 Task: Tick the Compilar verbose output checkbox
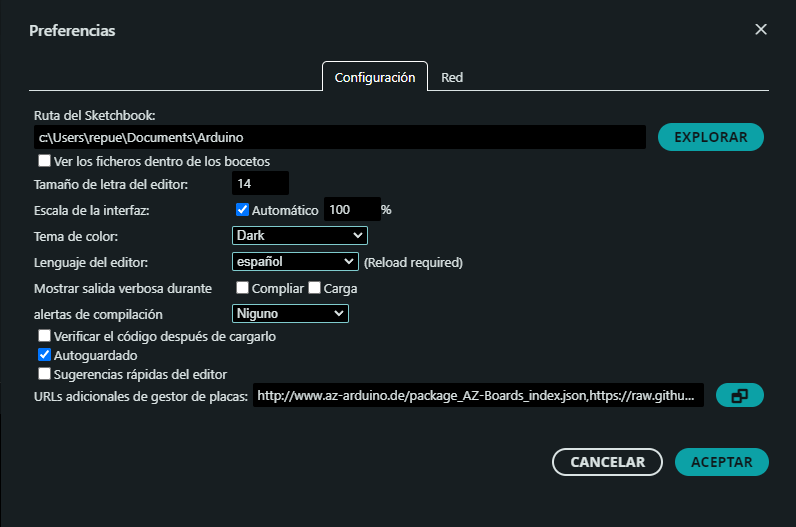pos(242,288)
